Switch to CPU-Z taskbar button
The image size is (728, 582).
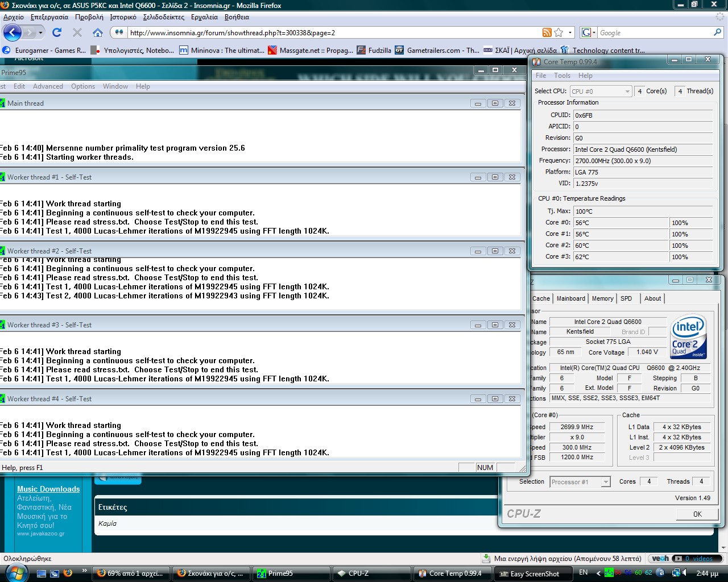pos(373,573)
